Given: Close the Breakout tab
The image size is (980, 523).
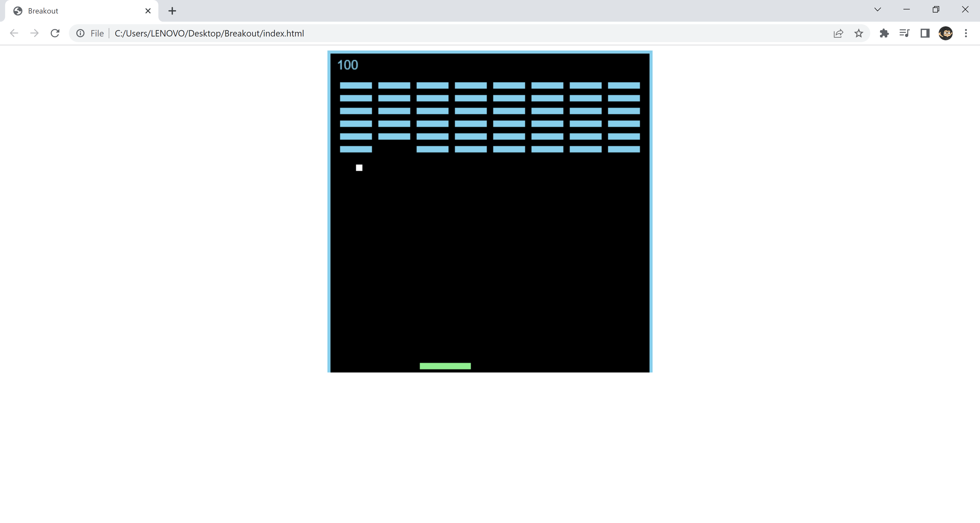Looking at the screenshot, I should pos(148,11).
